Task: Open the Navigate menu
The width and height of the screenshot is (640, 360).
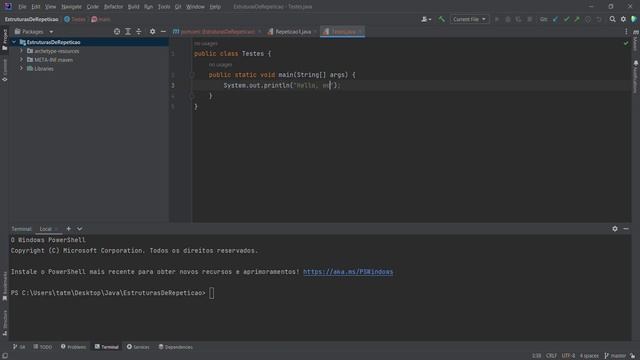Action: coord(71,7)
